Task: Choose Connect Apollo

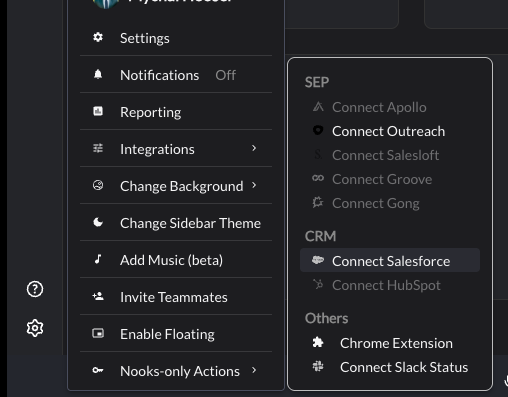Action: (390, 107)
